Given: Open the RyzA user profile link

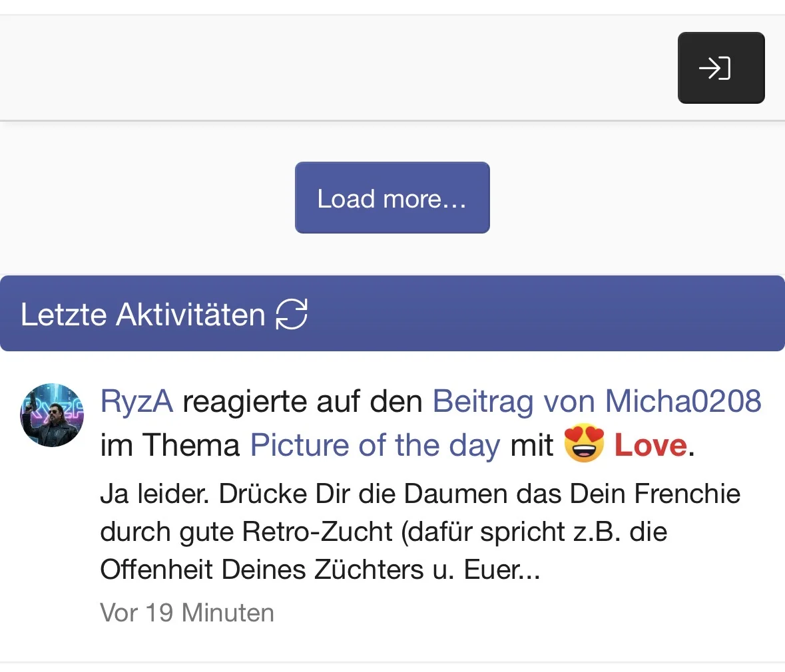Looking at the screenshot, I should point(136,401).
